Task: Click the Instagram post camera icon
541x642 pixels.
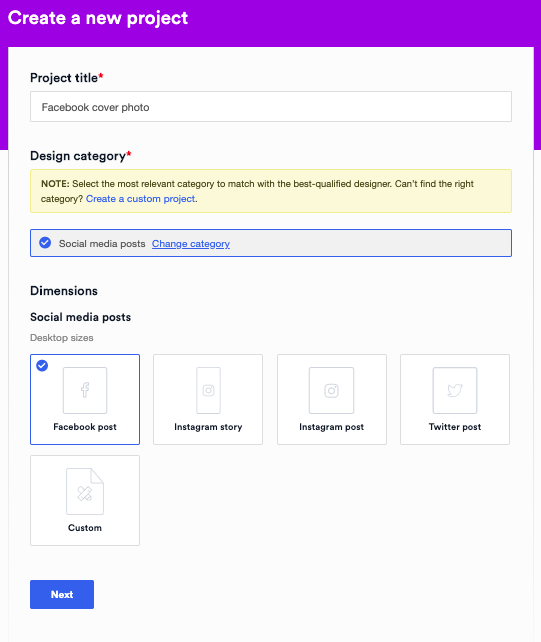Action: click(x=331, y=390)
